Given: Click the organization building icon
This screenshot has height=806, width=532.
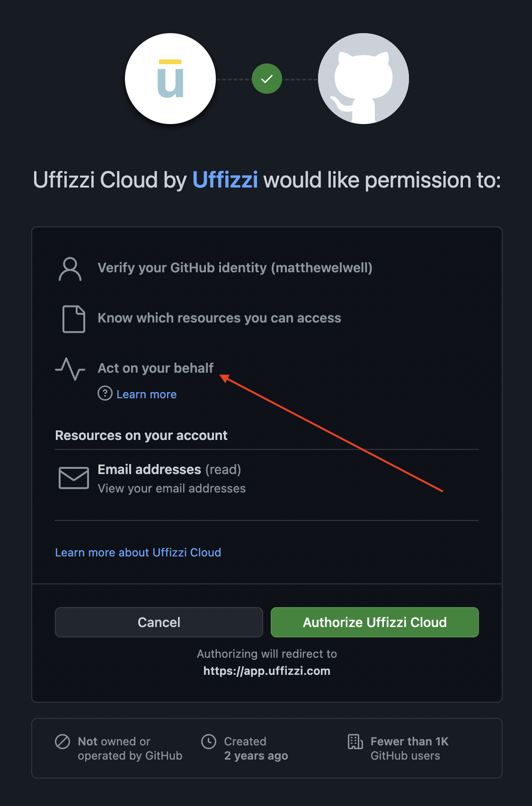Looking at the screenshot, I should click(x=355, y=742).
